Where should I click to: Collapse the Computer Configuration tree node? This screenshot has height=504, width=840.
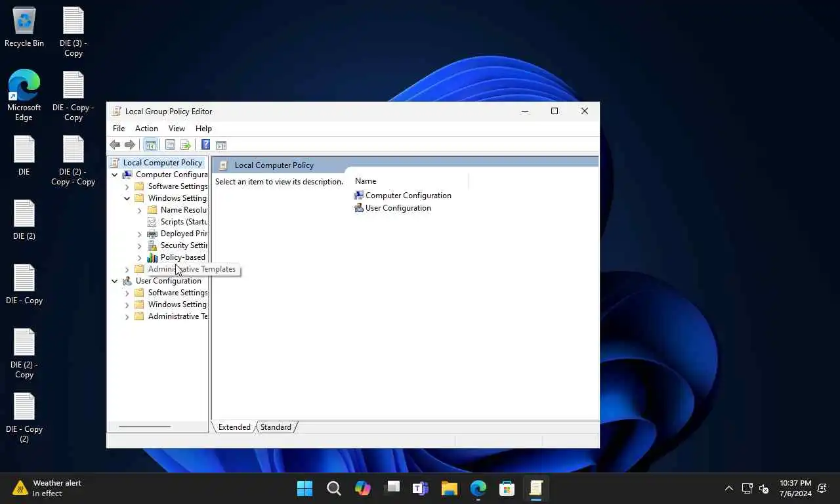tap(115, 175)
